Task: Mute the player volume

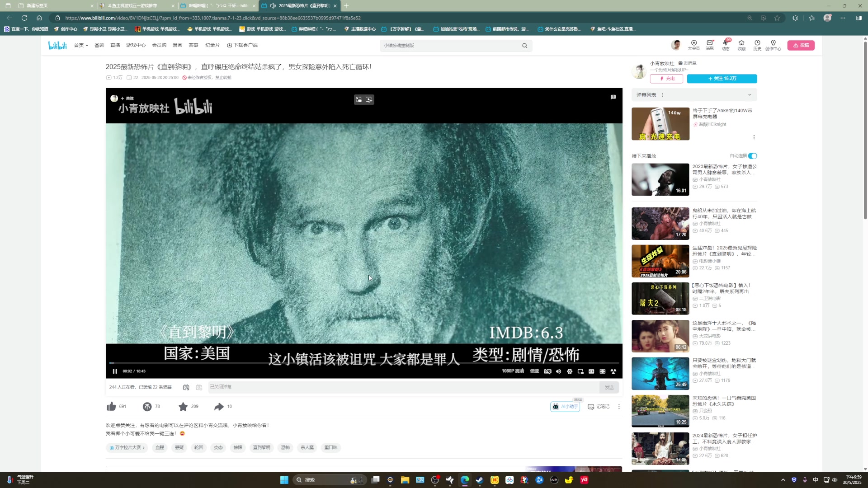Action: (558, 371)
